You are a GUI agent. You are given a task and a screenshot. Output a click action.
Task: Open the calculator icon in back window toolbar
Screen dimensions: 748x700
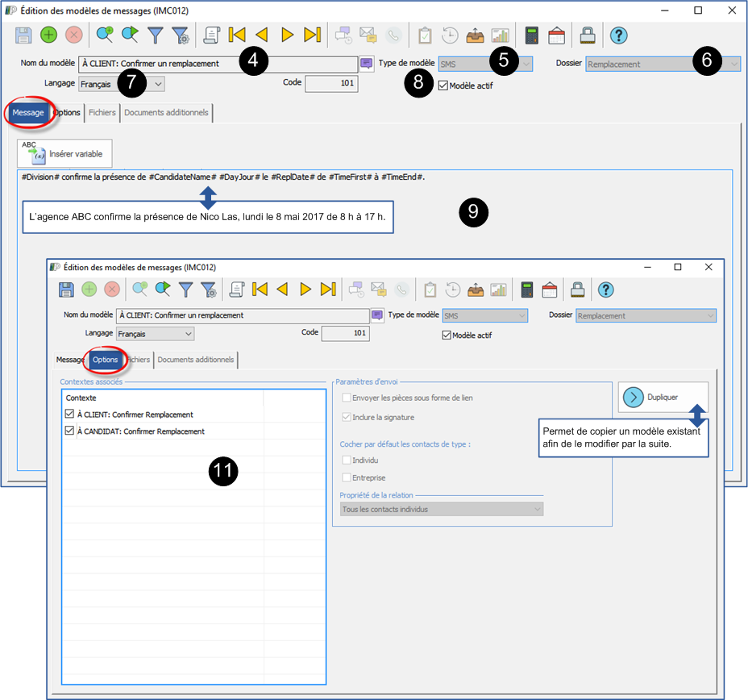(531, 35)
